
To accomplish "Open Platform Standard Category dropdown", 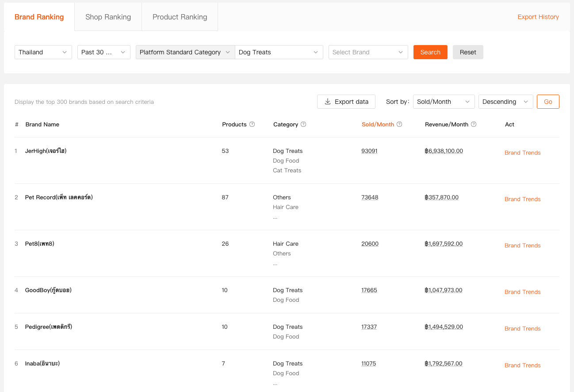I will [x=185, y=52].
